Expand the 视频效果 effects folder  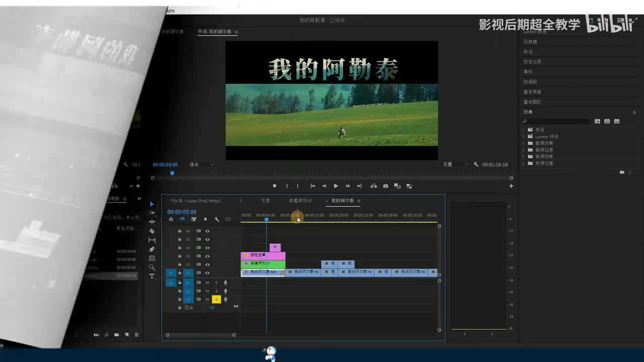tap(523, 156)
